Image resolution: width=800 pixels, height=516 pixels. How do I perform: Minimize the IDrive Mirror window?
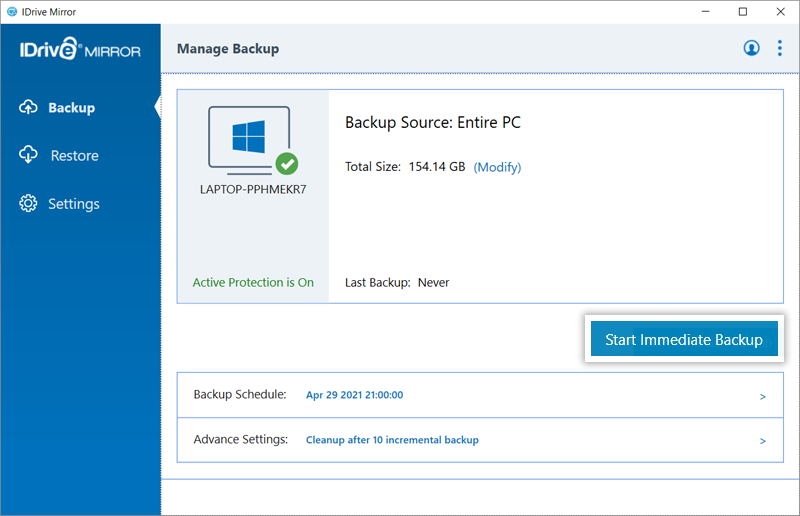click(706, 12)
